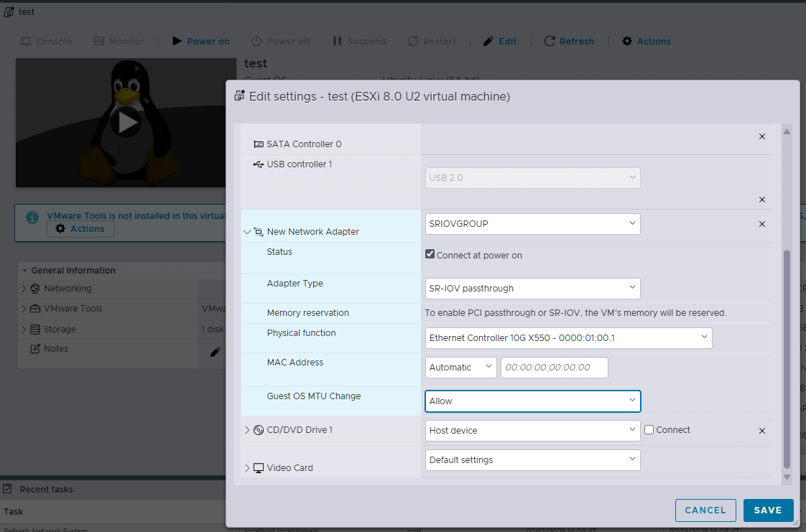Click the Power off toolbar button
The width and height of the screenshot is (806, 532).
point(281,42)
